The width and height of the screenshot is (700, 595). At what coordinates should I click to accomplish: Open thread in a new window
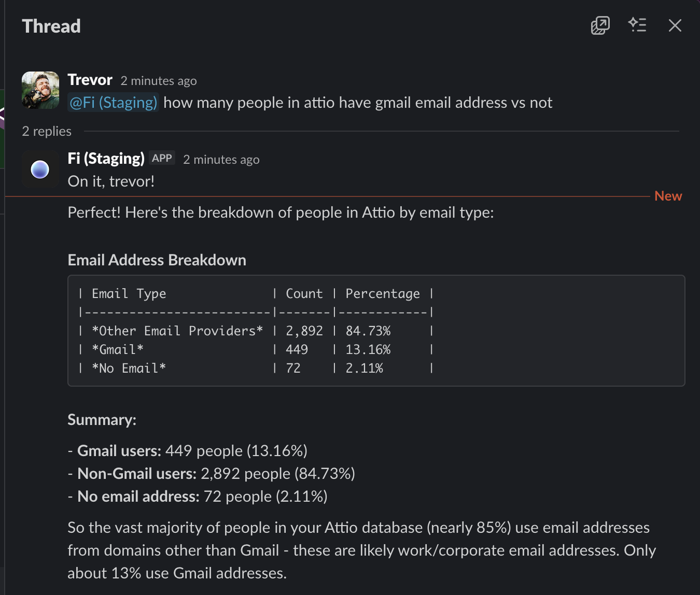pyautogui.click(x=600, y=25)
